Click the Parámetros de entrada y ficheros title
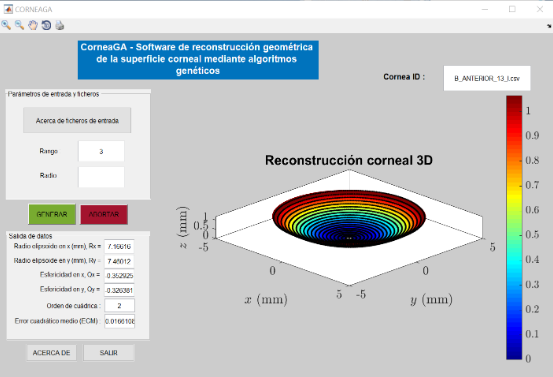The width and height of the screenshot is (553, 377). coord(53,94)
